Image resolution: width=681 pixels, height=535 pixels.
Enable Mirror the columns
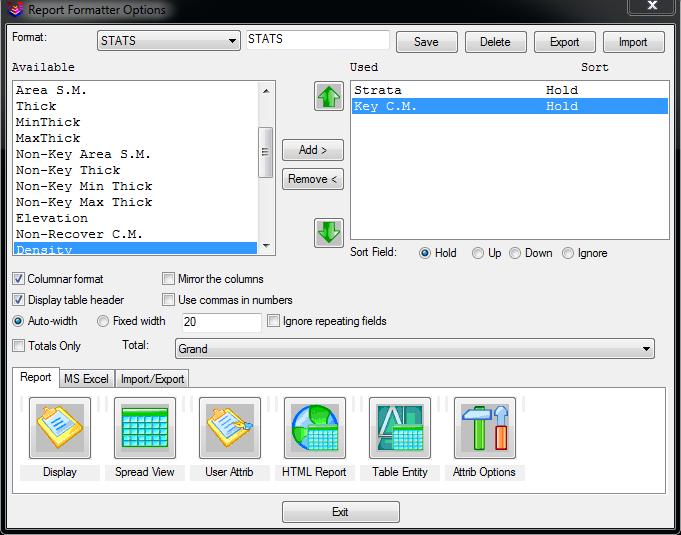168,279
